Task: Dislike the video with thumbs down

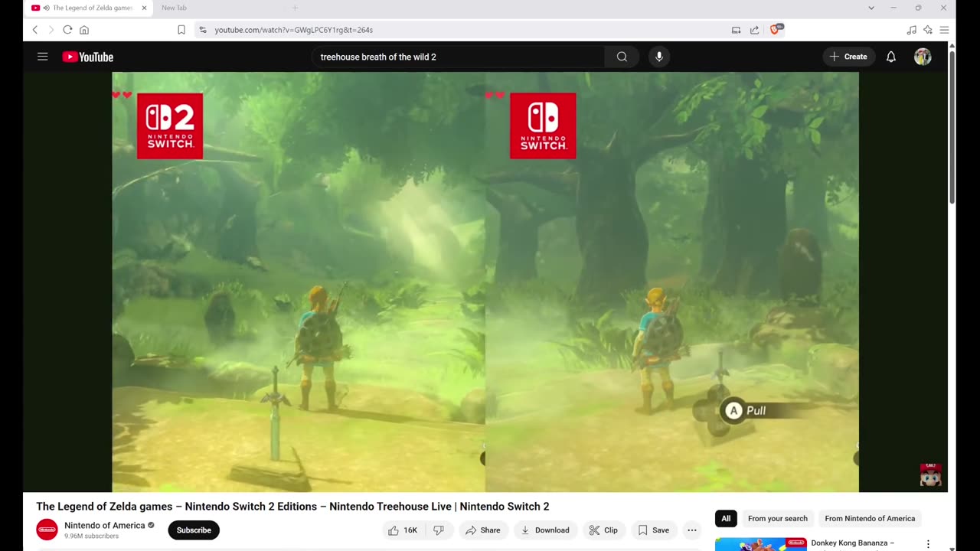Action: tap(439, 530)
